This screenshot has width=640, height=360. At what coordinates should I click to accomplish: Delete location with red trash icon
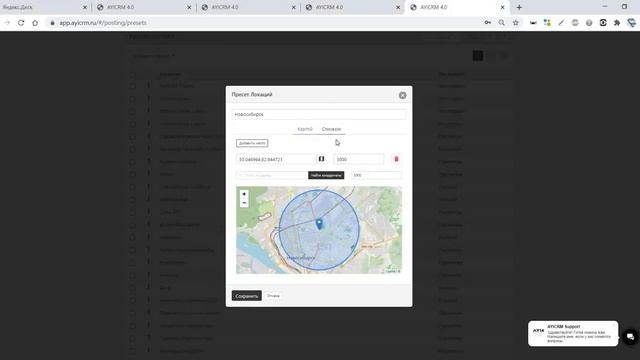point(396,159)
